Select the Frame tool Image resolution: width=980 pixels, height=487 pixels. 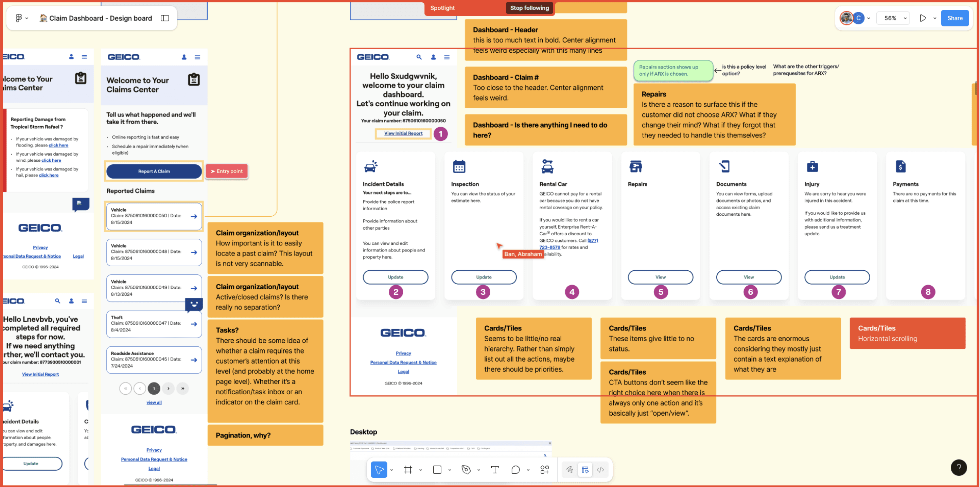tap(408, 470)
